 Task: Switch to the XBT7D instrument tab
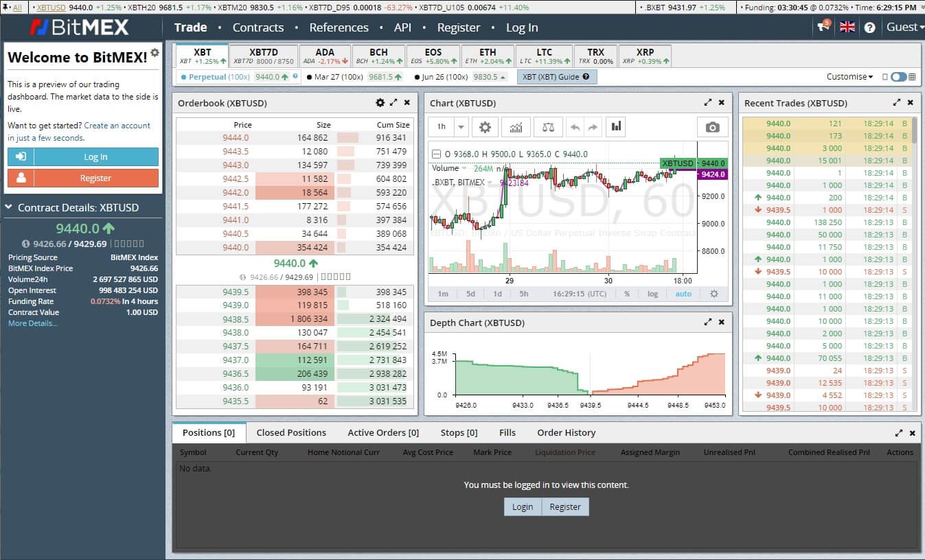pyautogui.click(x=264, y=56)
